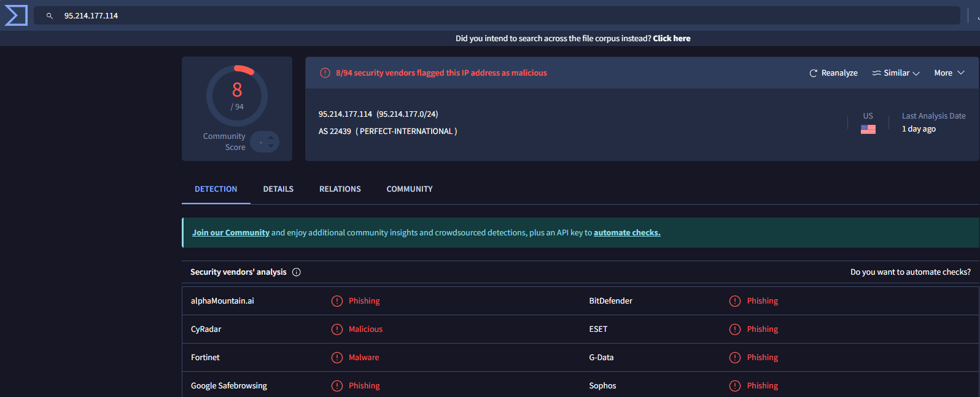Reanalyze the IP address
Viewport: 980px width, 397px height.
(833, 73)
